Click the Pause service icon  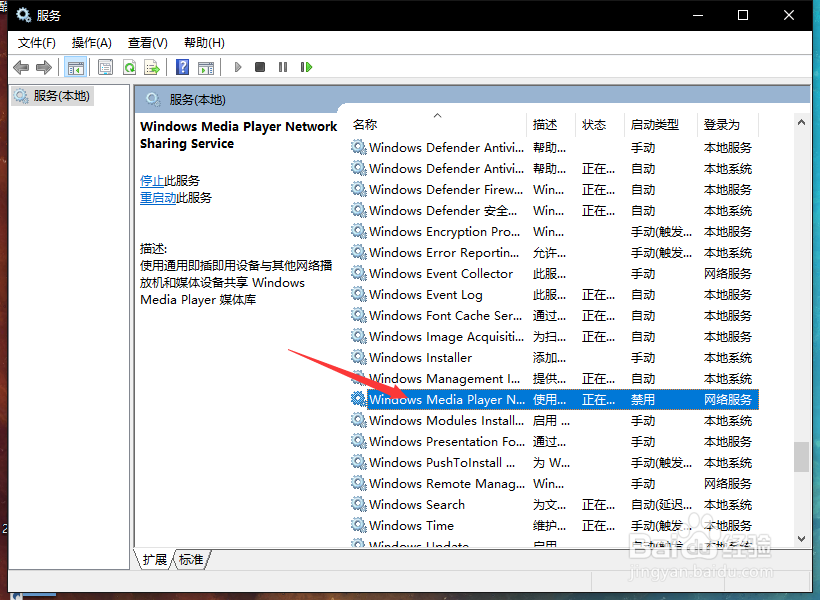[283, 67]
